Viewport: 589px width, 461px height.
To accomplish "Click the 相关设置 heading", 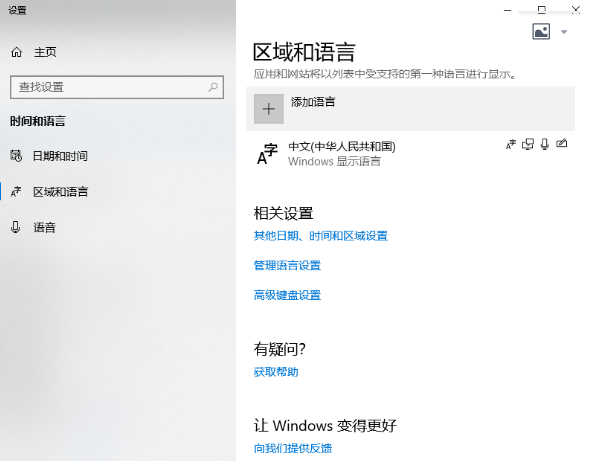I will pos(283,213).
